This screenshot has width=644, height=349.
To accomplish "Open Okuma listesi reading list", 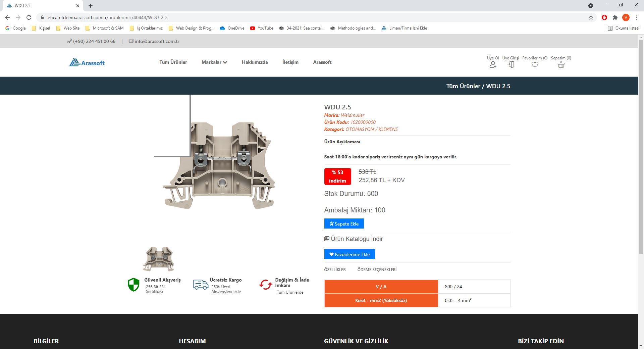I will 624,28.
